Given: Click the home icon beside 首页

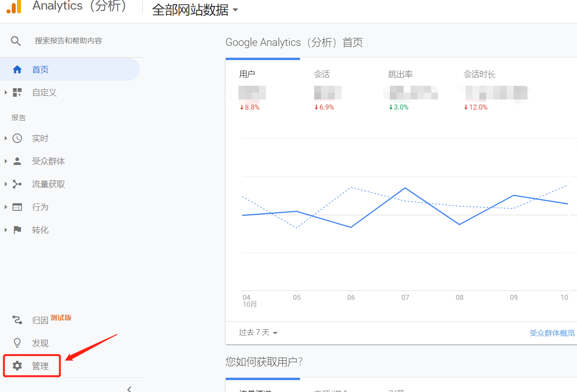Looking at the screenshot, I should point(17,70).
